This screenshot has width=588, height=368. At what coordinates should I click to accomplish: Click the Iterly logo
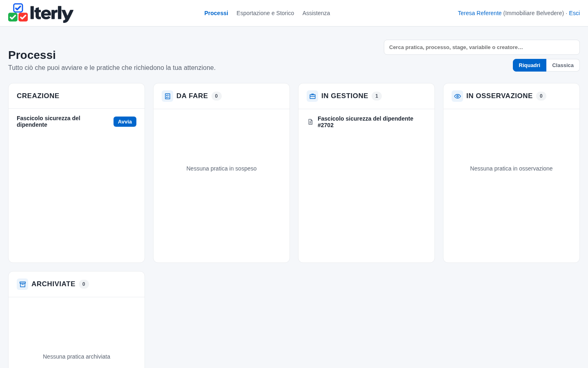click(41, 13)
